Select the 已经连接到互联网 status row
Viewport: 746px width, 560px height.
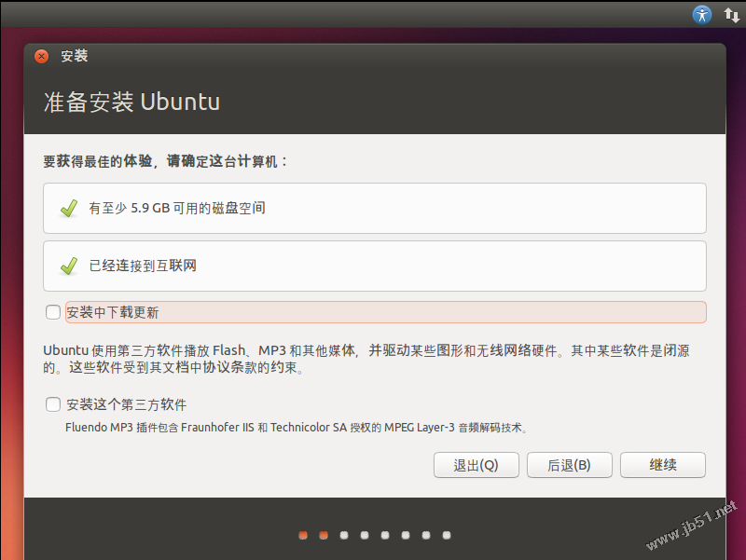[x=374, y=266]
